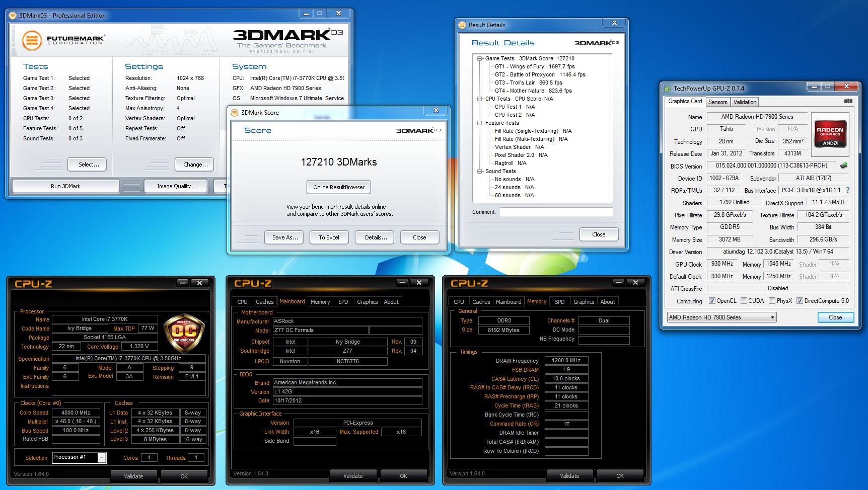
Task: Click Close button in 3DMark Score dialog
Action: pos(419,237)
